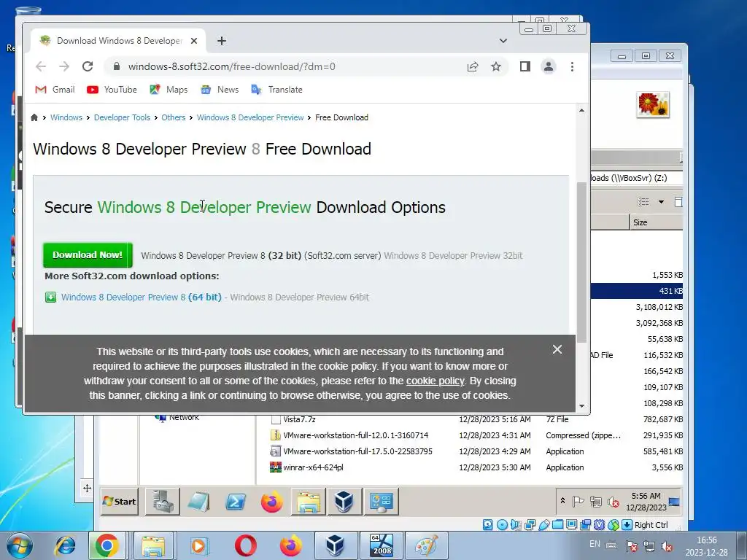Open Windows 8 Developer Preview breadcrumb

point(250,117)
